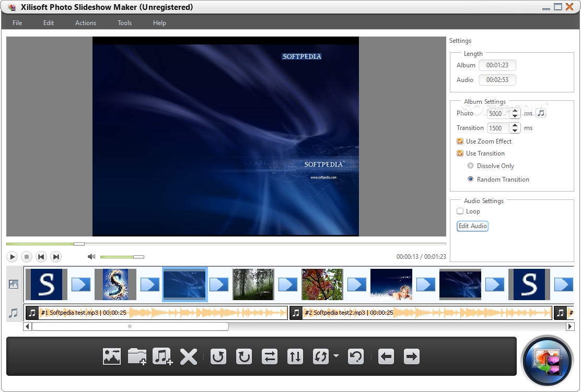Open the Help menu

click(159, 23)
